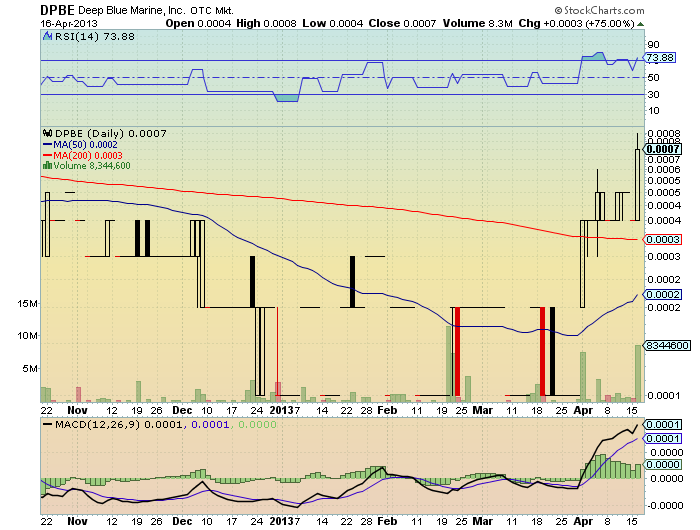The height and width of the screenshot is (530, 700).
Task: Click the RSI 73.88 value tag on right axis
Action: point(659,58)
